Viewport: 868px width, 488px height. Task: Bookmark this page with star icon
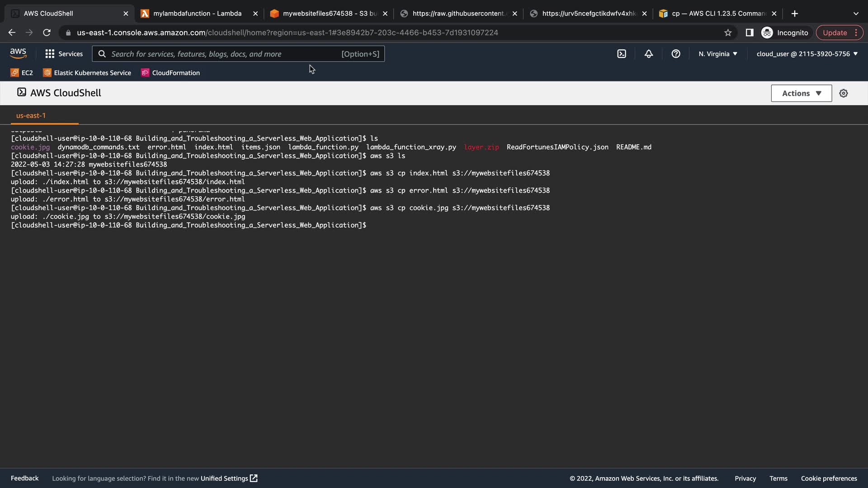pyautogui.click(x=728, y=33)
